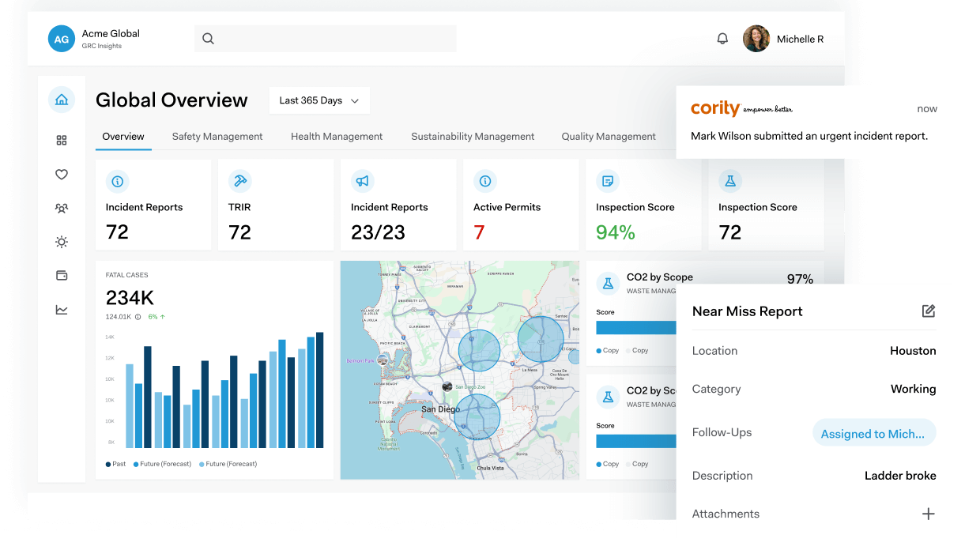Click the Assigned to Mich... follow-up pill

click(x=873, y=433)
